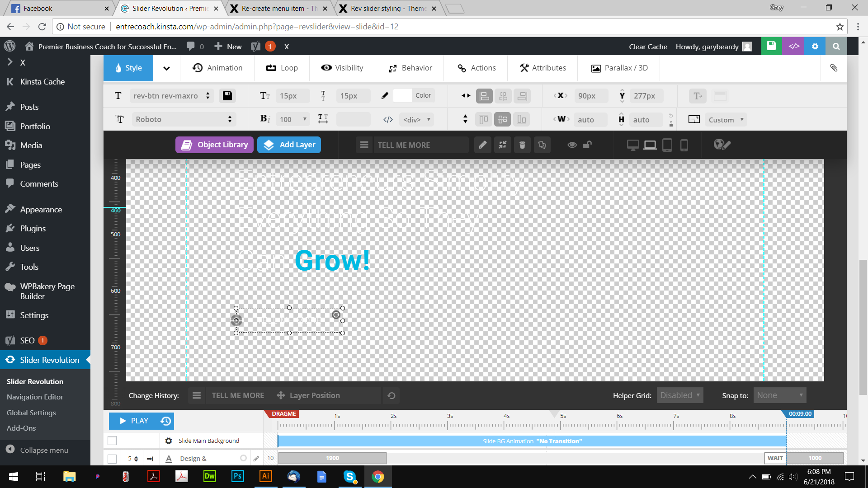
Task: Click the timeline rewind clock icon
Action: click(x=166, y=421)
